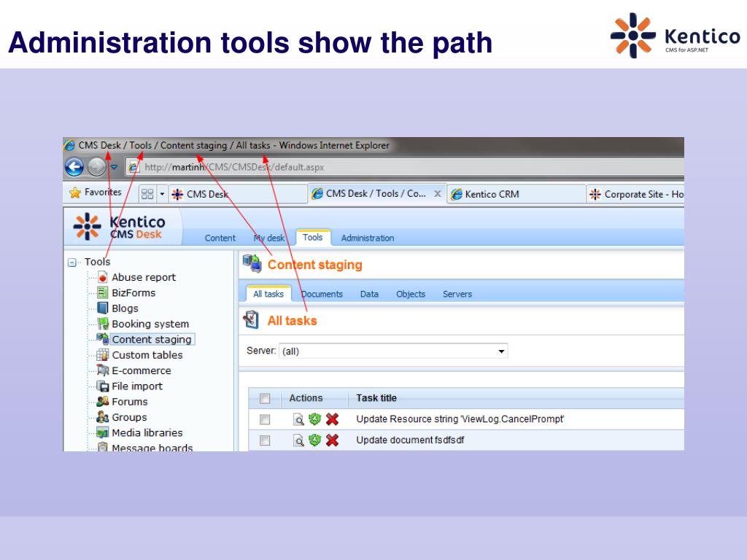Go to the Administration main tab
Viewport: 747px width, 560px height.
(368, 238)
